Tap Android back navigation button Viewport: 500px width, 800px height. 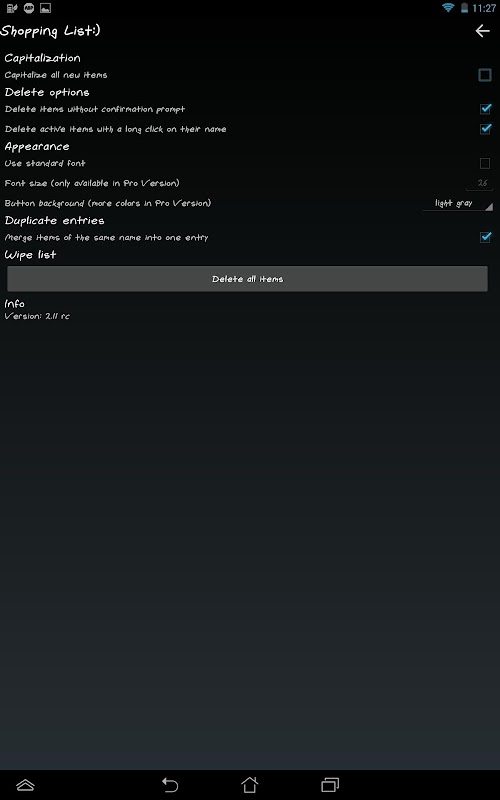click(170, 784)
